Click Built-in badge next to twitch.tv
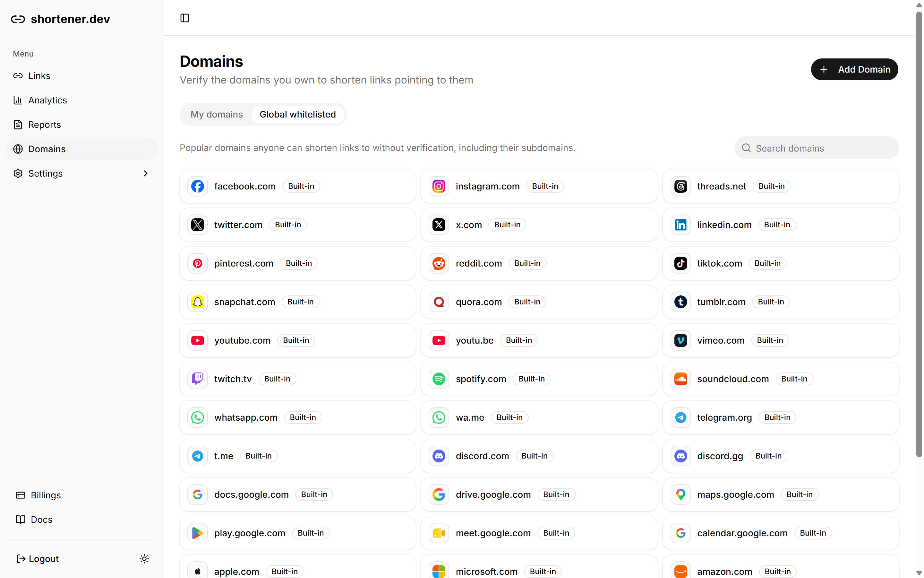The width and height of the screenshot is (924, 578). pos(277,379)
